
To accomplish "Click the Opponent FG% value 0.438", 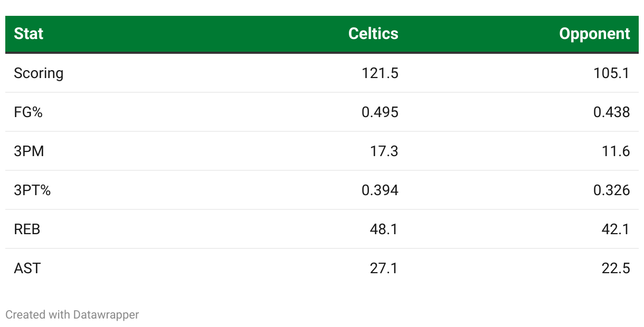I will point(611,112).
